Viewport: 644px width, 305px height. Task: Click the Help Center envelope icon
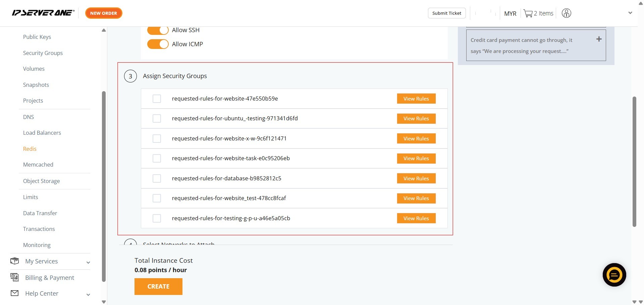(x=15, y=293)
